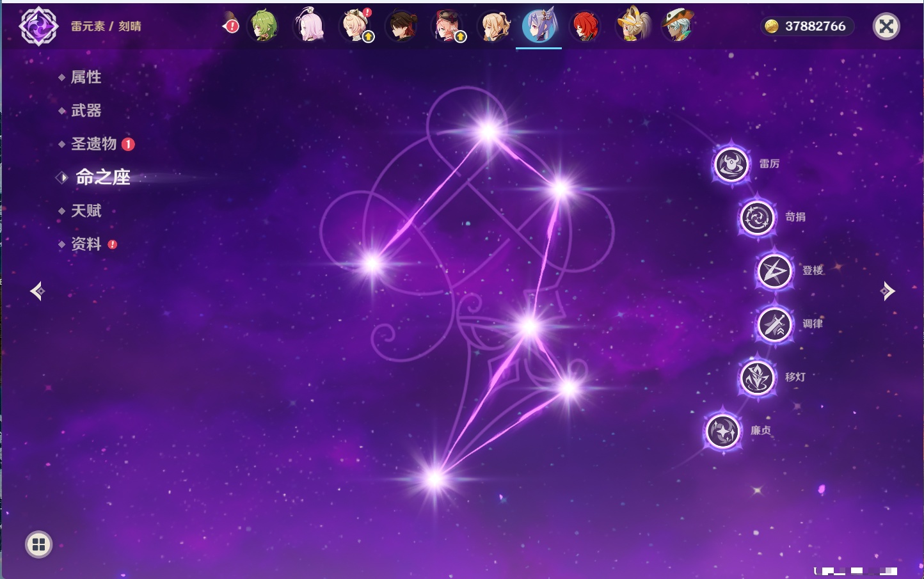Open the 圣遗物 artifacts menu
The width and height of the screenshot is (924, 579).
coord(93,144)
